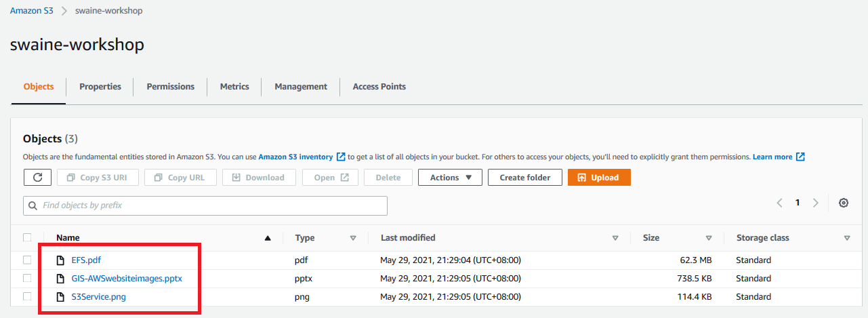Click Standard storage class for EFS.pdf

tap(753, 260)
